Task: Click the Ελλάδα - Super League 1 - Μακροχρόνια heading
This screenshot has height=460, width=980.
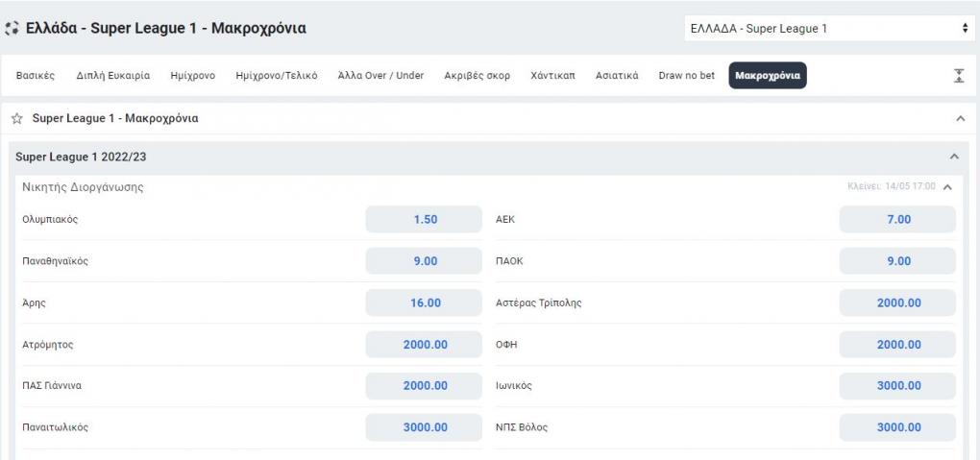Action: tap(166, 29)
